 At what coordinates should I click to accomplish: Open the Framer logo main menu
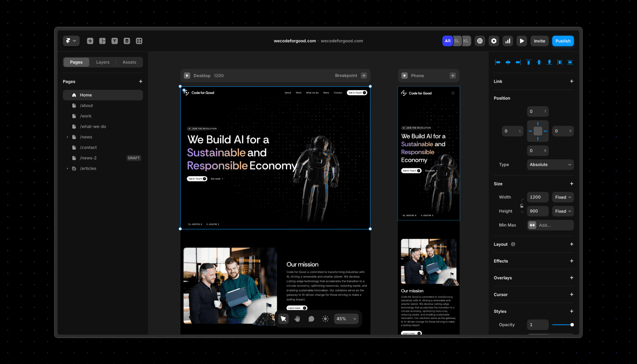71,41
